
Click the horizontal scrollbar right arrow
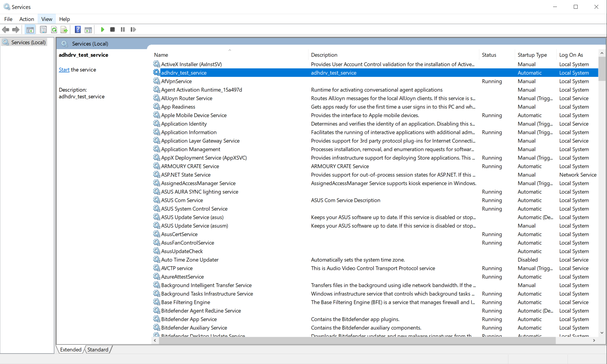(594, 340)
